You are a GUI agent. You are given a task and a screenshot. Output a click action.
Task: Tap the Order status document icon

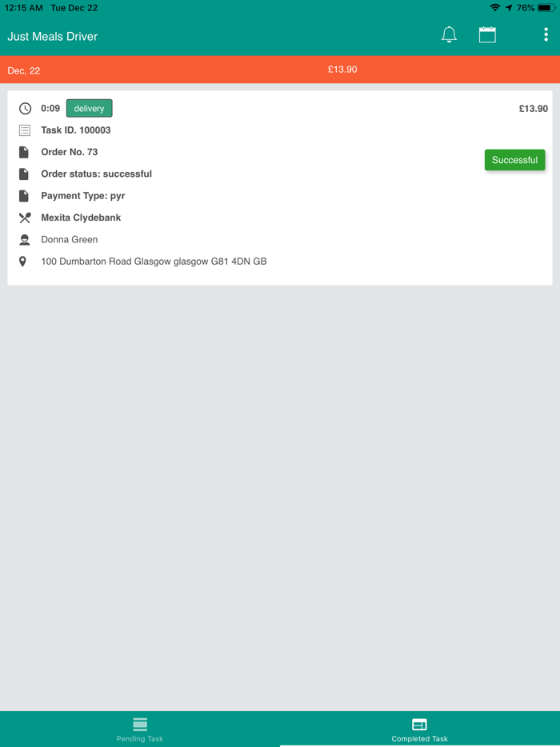coord(24,174)
